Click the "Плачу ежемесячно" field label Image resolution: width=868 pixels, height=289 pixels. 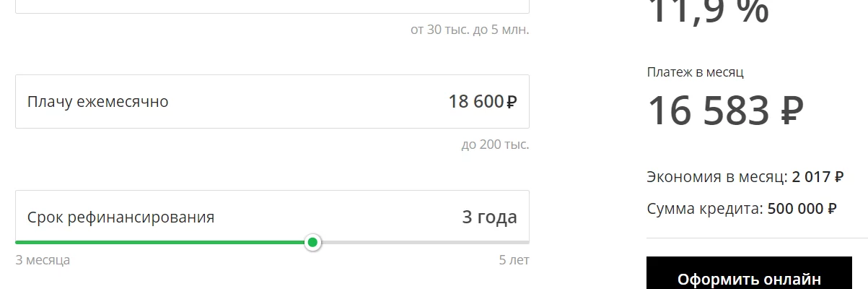tap(97, 102)
